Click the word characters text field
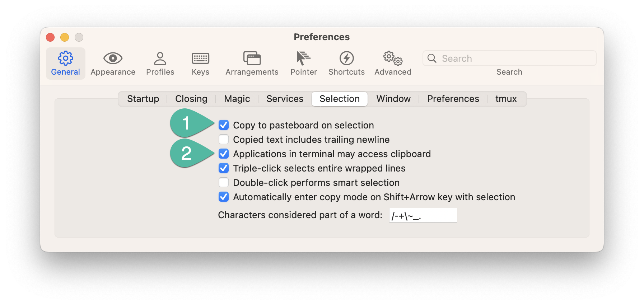The image size is (644, 305). click(423, 215)
